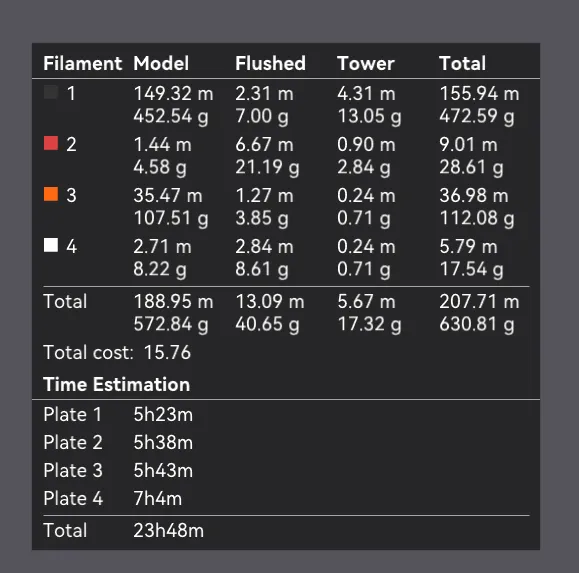Click the Time Estimation section heading
The height and width of the screenshot is (573, 579).
coord(117,384)
